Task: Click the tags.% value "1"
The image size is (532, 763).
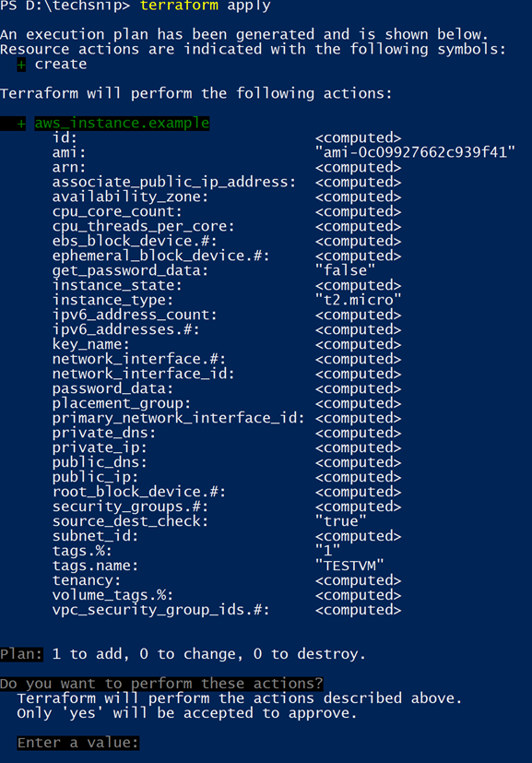Action: [x=327, y=551]
